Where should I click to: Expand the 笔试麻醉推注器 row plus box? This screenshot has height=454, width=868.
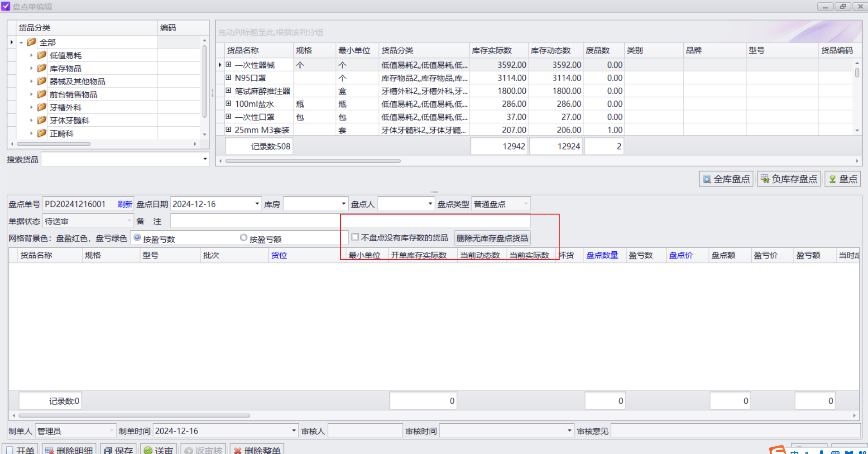click(x=229, y=91)
